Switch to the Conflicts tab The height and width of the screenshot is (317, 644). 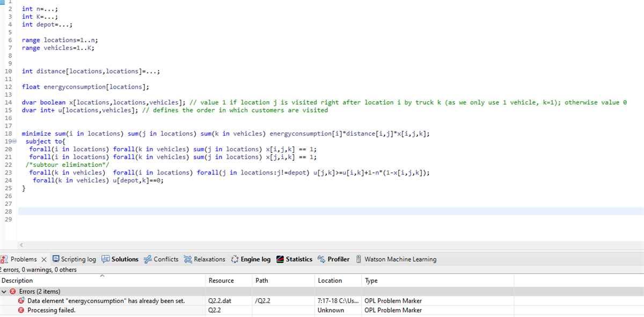point(161,259)
